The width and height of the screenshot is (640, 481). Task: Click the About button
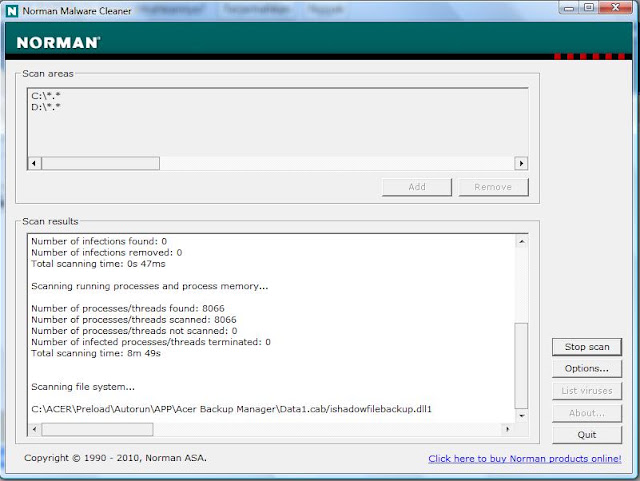(x=587, y=413)
